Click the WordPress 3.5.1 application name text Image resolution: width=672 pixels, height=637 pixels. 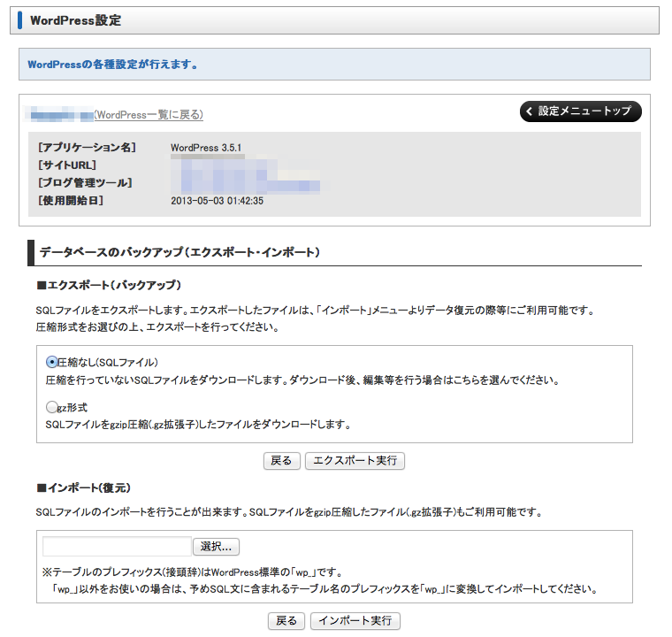tap(206, 148)
